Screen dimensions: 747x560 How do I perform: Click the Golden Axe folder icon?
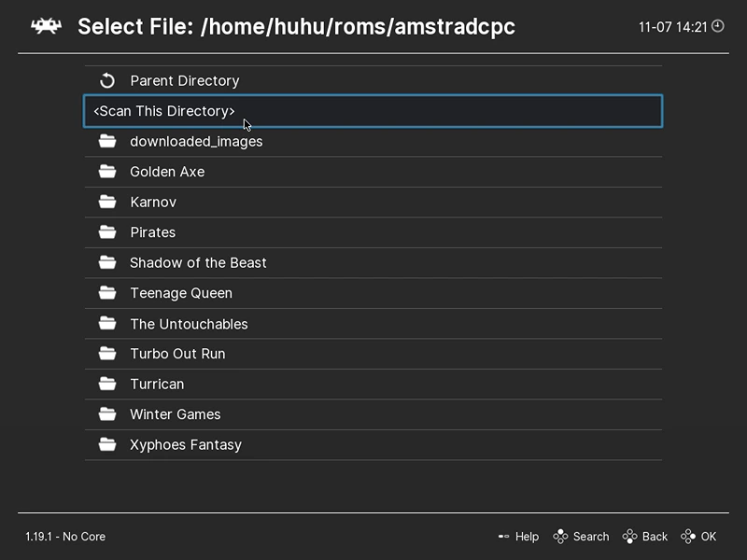coord(107,172)
